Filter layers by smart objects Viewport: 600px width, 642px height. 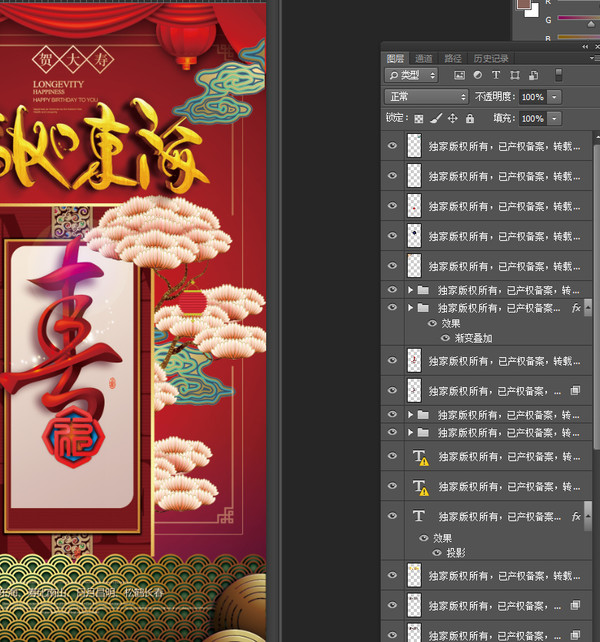coord(534,75)
